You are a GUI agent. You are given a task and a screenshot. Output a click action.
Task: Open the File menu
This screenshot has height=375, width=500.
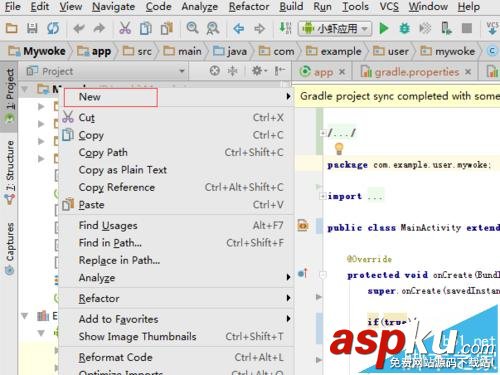coord(13,6)
